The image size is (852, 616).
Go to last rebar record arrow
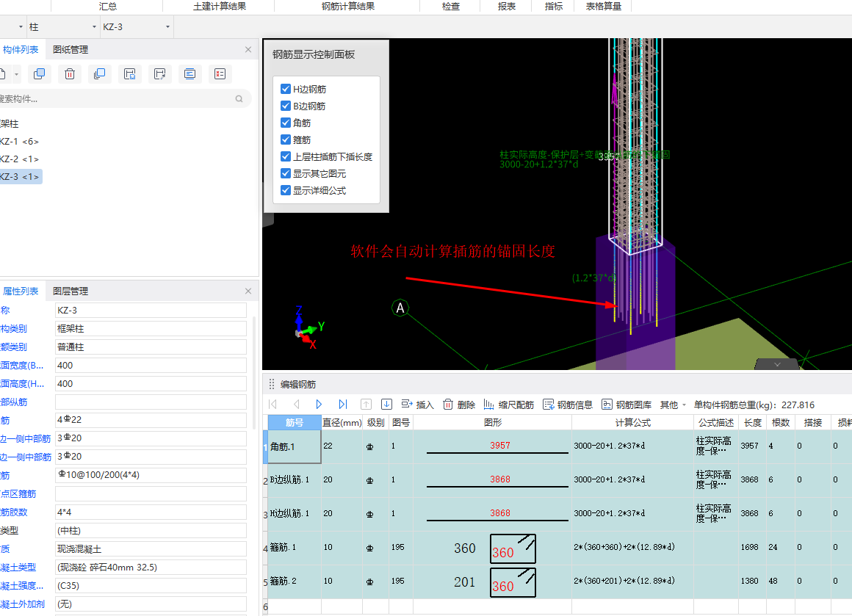tap(342, 404)
